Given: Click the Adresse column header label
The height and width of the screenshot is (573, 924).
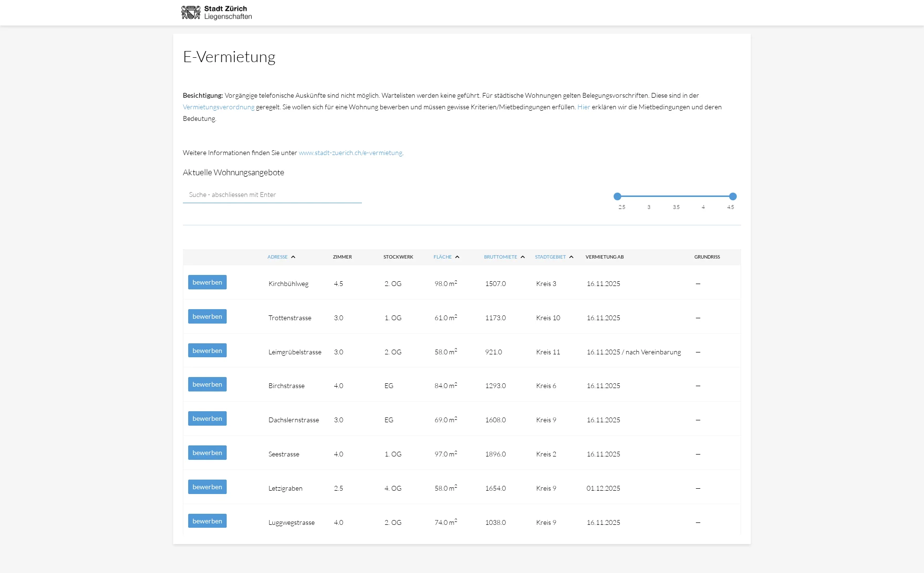Looking at the screenshot, I should click(x=277, y=257).
